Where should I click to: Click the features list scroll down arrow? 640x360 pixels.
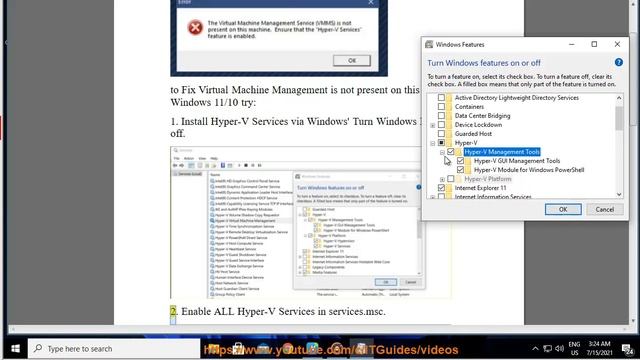pyautogui.click(x=619, y=194)
